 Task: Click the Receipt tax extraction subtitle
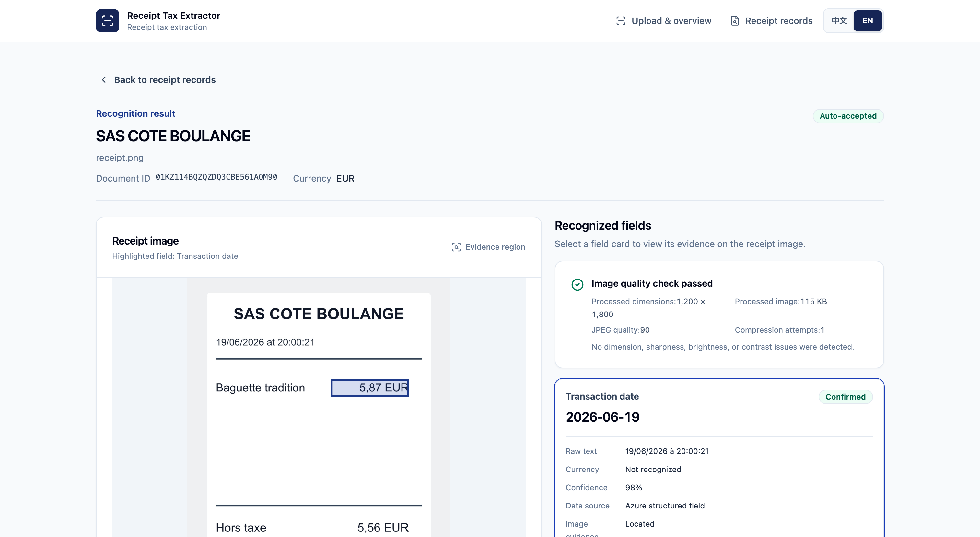(167, 27)
